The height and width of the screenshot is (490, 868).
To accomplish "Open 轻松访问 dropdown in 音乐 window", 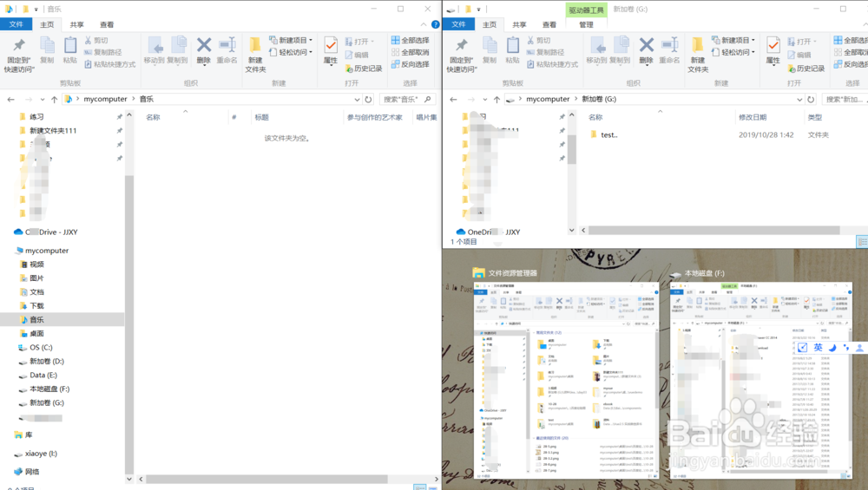I will (x=291, y=52).
